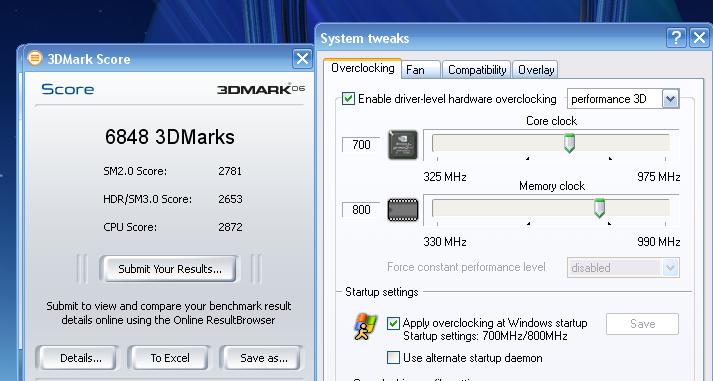713x381 pixels.
Task: Click the Save startup settings button
Action: point(642,324)
